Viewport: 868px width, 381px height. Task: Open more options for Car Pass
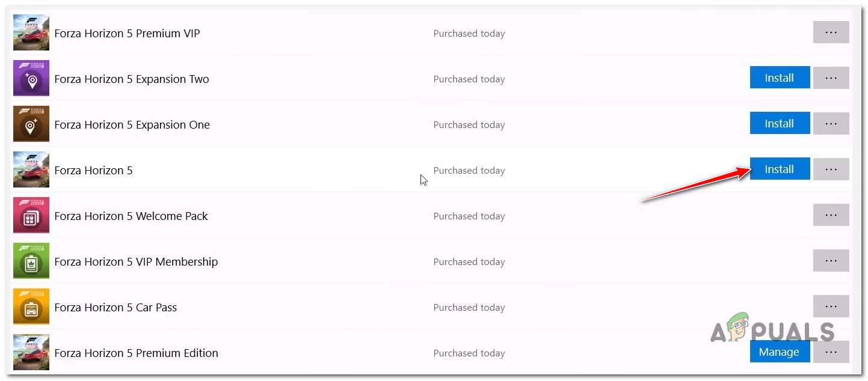click(x=831, y=306)
